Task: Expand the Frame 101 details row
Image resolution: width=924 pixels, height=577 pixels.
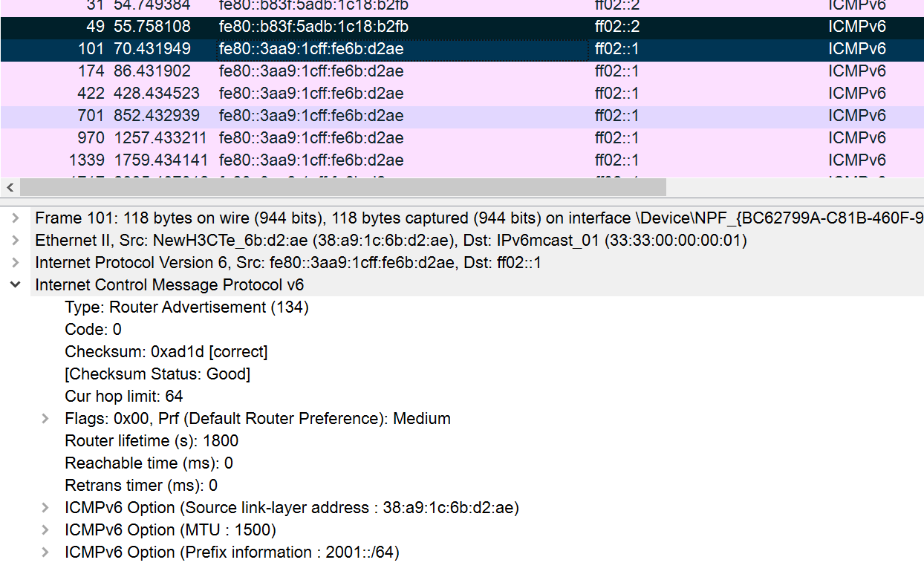Action: pyautogui.click(x=16, y=218)
